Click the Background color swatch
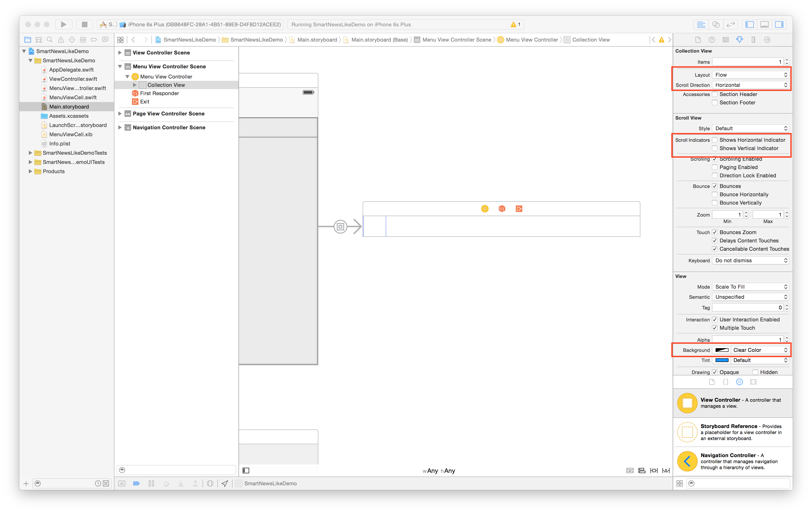Screen dimensions: 812x513 tap(722, 350)
